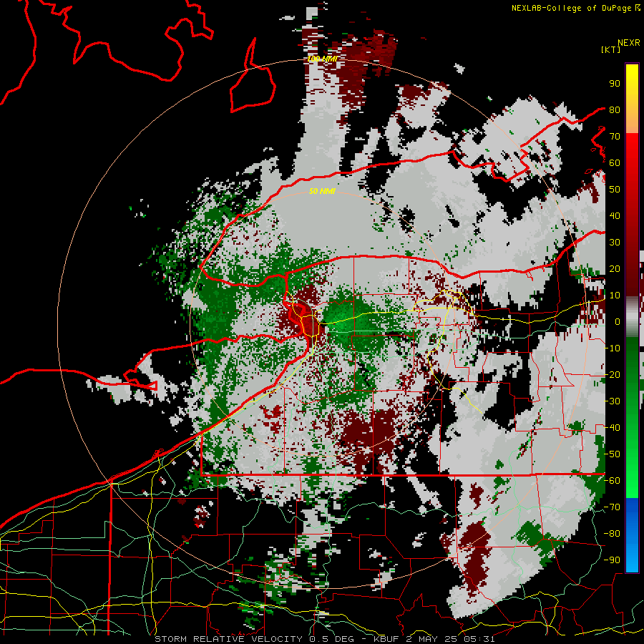Click the NEXR label above the color bar

[x=629, y=43]
